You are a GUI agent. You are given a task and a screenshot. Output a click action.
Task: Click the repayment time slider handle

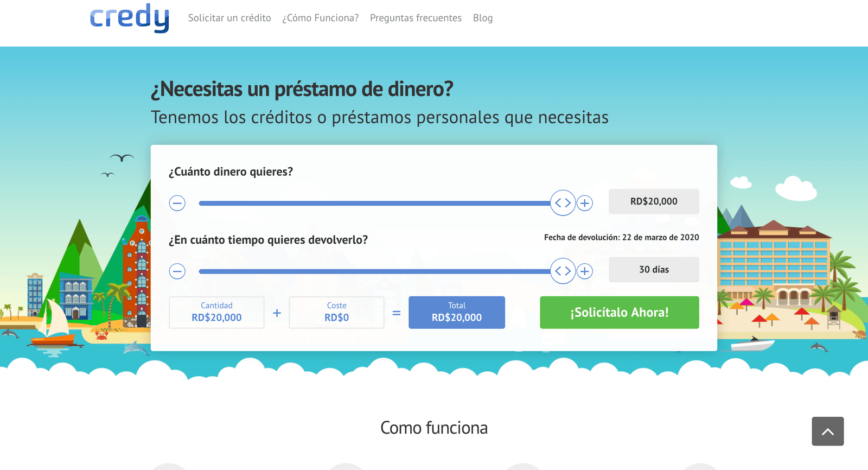[x=563, y=271]
